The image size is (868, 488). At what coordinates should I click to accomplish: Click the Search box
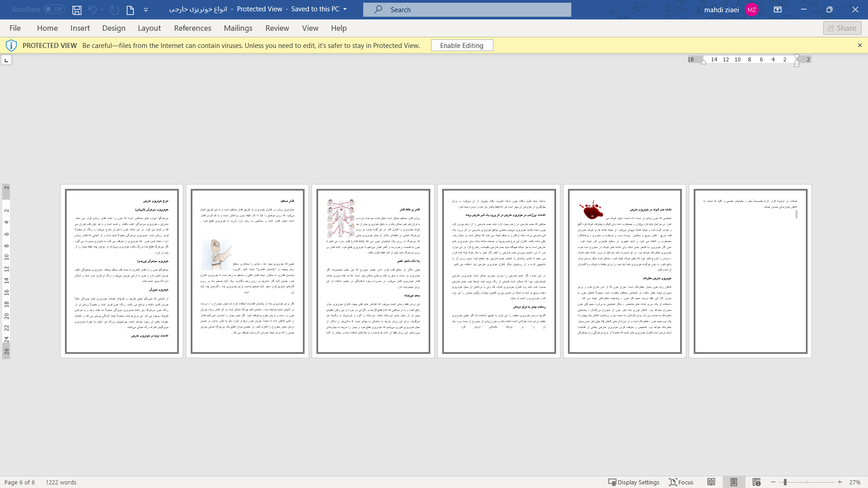coord(467,9)
